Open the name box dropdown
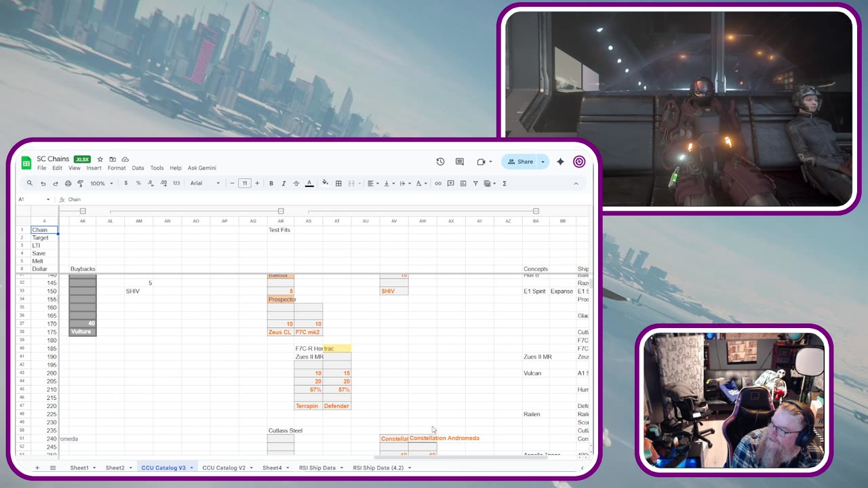This screenshot has height=488, width=868. pos(48,199)
